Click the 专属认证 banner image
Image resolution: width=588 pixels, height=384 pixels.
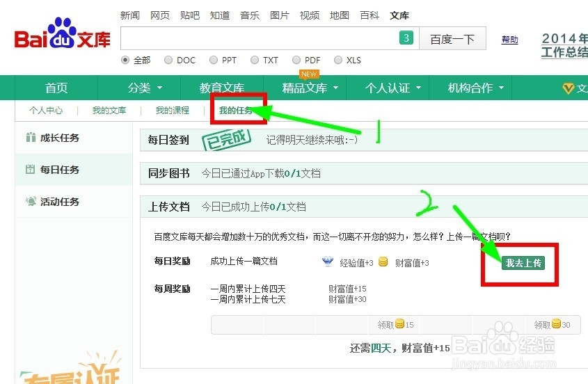coord(71,367)
